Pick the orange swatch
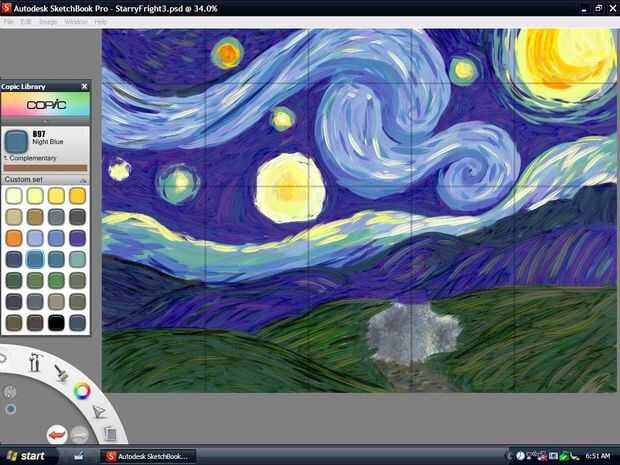The width and height of the screenshot is (620, 465). [x=14, y=238]
